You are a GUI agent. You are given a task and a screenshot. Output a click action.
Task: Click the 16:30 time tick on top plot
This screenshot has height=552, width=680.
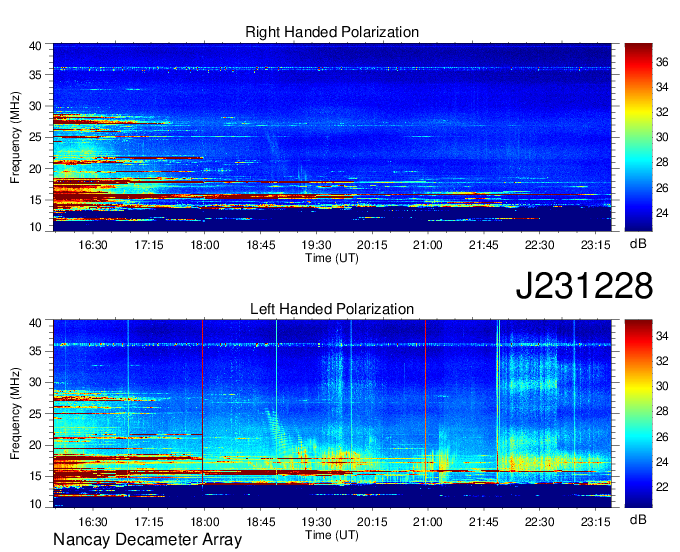92,245
